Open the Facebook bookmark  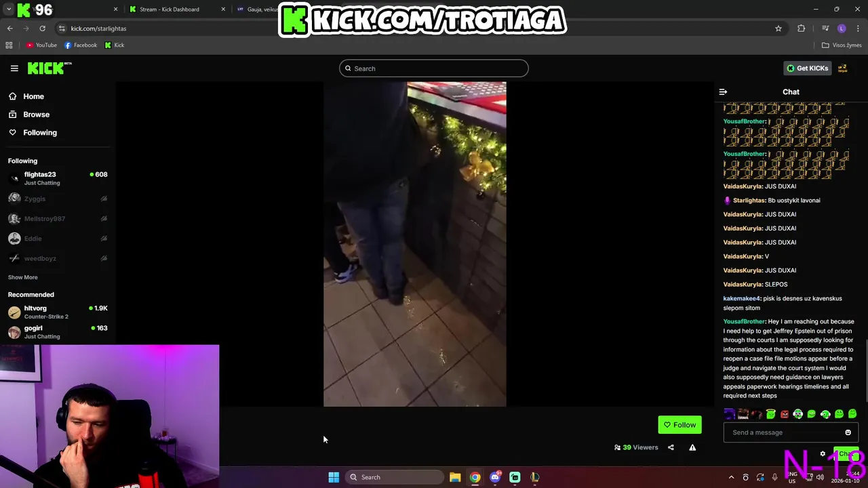click(x=81, y=45)
